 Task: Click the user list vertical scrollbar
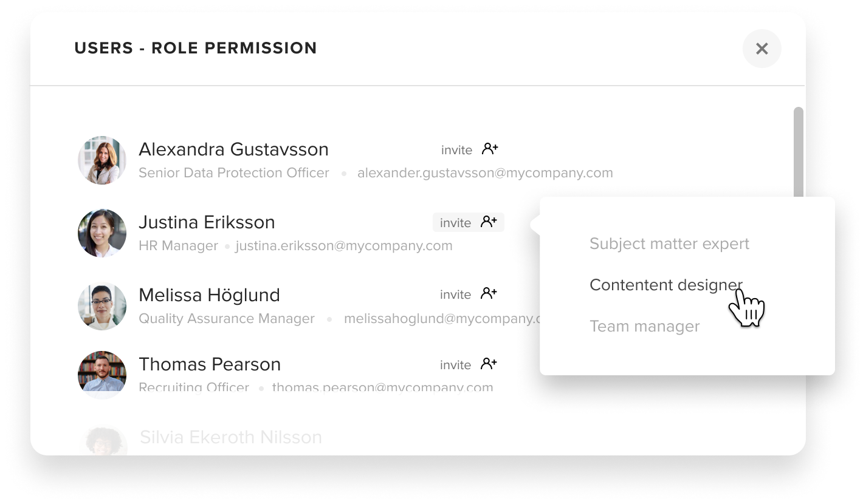coord(798,152)
